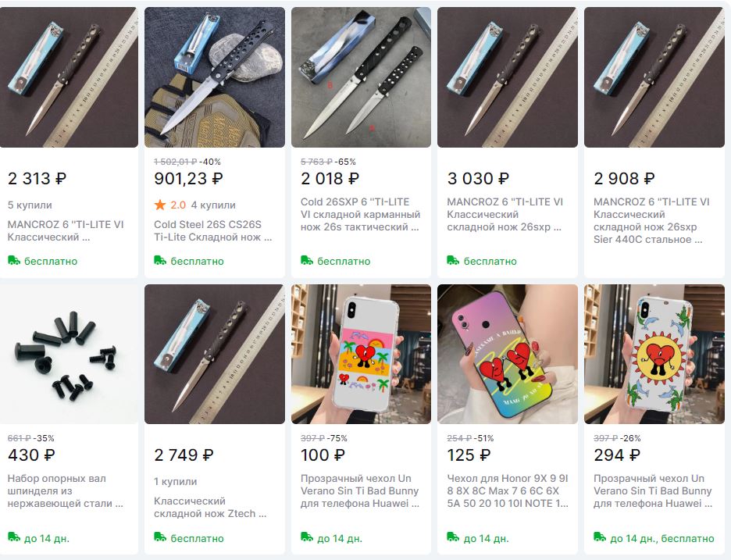Click truck icon under 100 ₽ phone case
The image size is (731, 560).
[307, 537]
